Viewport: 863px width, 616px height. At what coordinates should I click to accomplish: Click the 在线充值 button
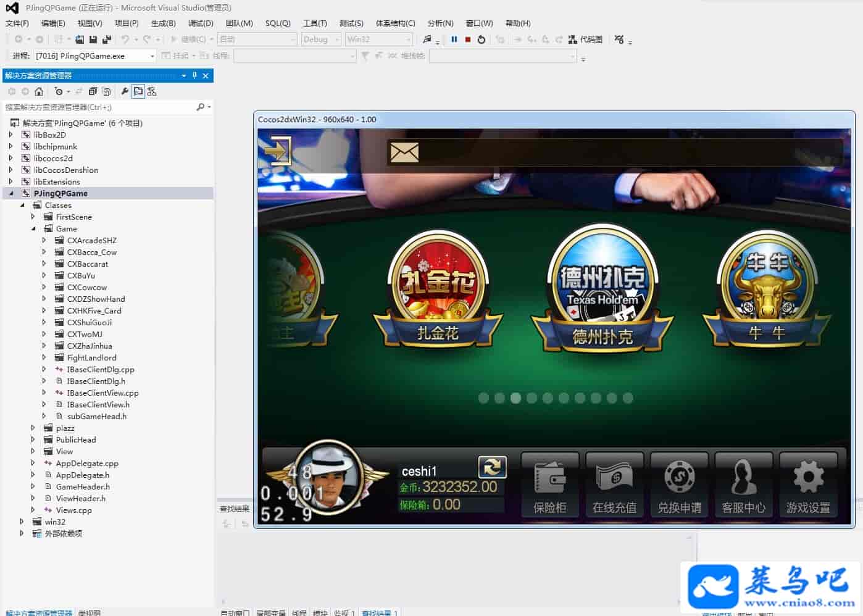click(x=614, y=486)
